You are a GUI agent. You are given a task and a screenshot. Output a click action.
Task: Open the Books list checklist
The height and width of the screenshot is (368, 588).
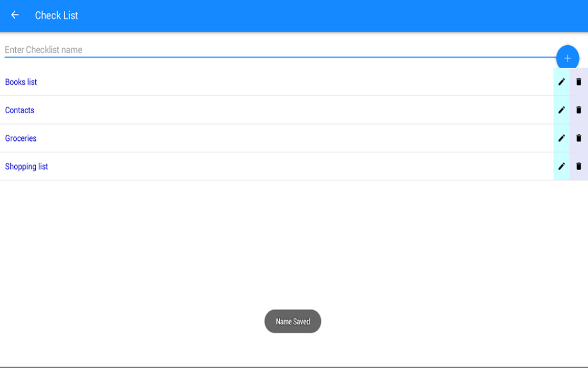21,82
